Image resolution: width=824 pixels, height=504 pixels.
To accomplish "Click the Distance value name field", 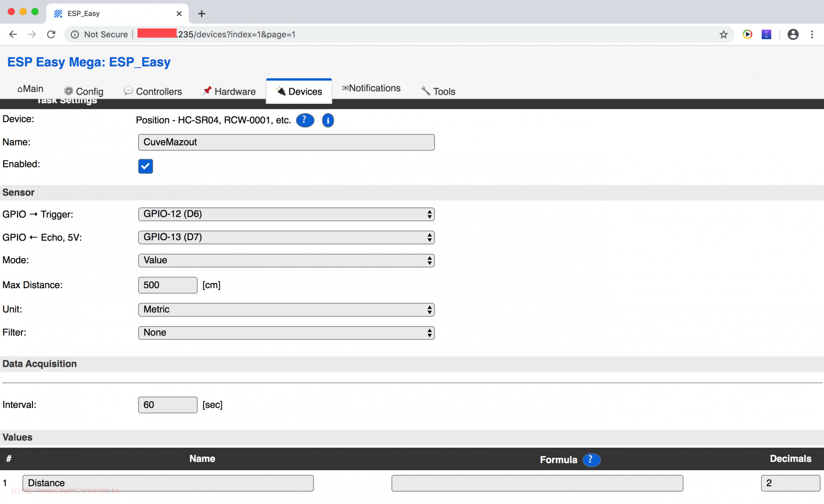I will [x=168, y=483].
